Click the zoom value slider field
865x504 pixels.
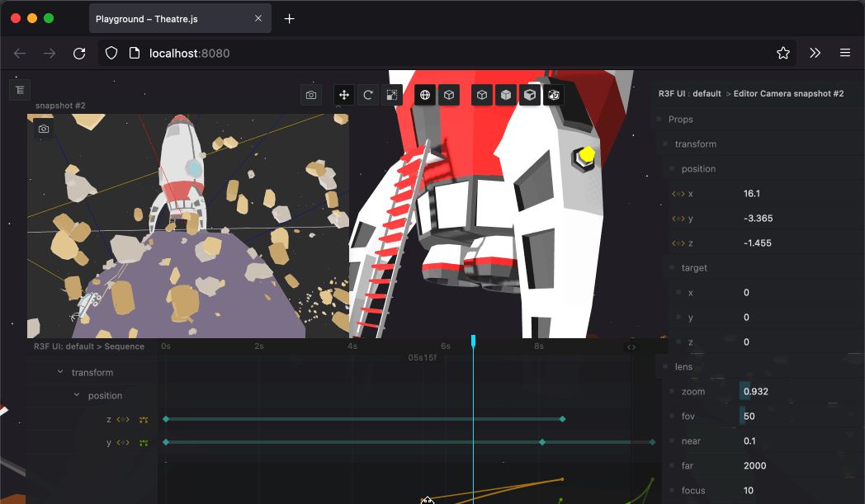[x=756, y=392]
